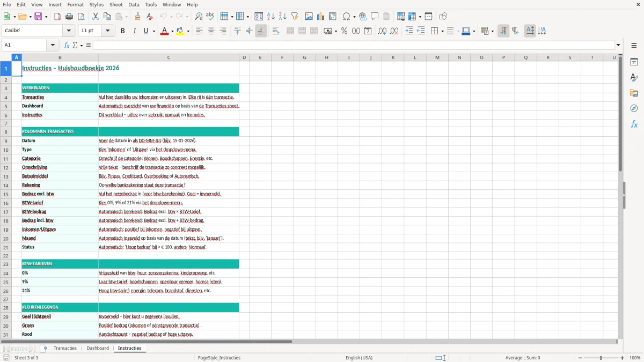Expand the formula bar with its arrow
The height and width of the screenshot is (362, 644).
618,45
